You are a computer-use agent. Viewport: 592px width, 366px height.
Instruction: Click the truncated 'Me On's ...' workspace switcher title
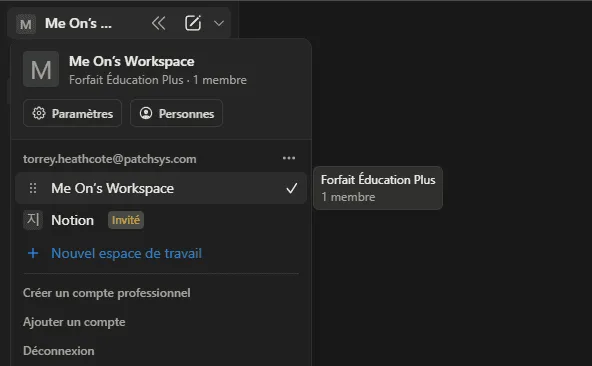click(x=78, y=23)
